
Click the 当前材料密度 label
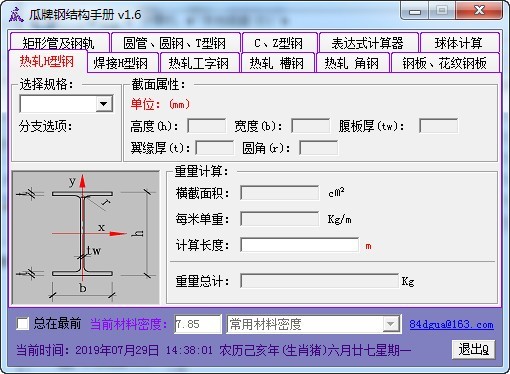tap(129, 324)
